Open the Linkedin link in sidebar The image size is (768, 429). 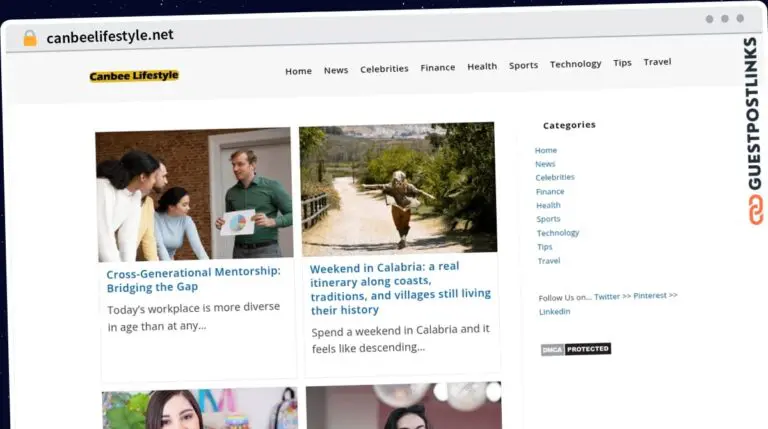click(554, 311)
